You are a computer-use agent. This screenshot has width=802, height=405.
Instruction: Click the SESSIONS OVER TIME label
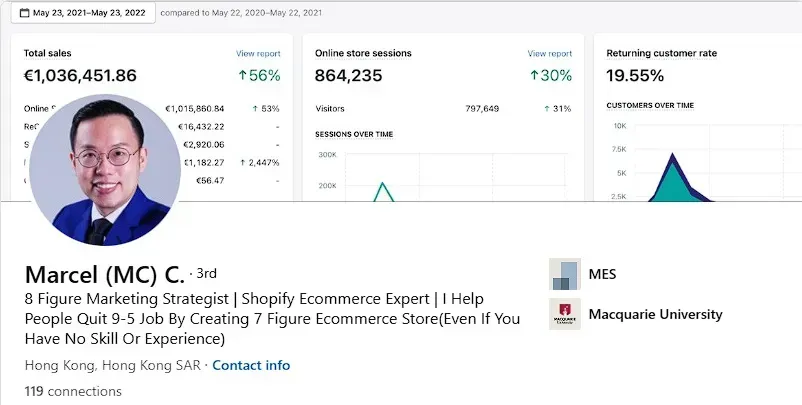point(354,134)
